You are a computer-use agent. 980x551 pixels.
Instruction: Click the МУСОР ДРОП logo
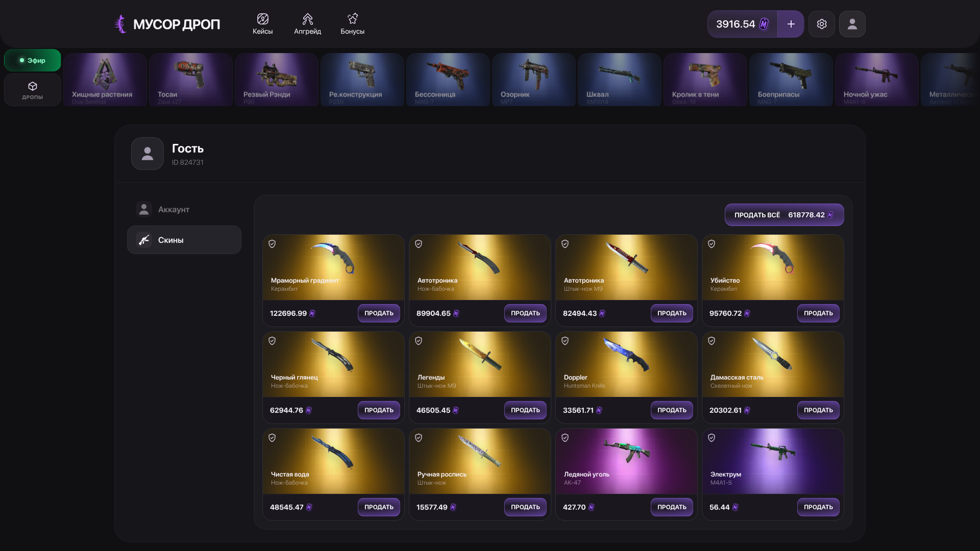[x=167, y=24]
